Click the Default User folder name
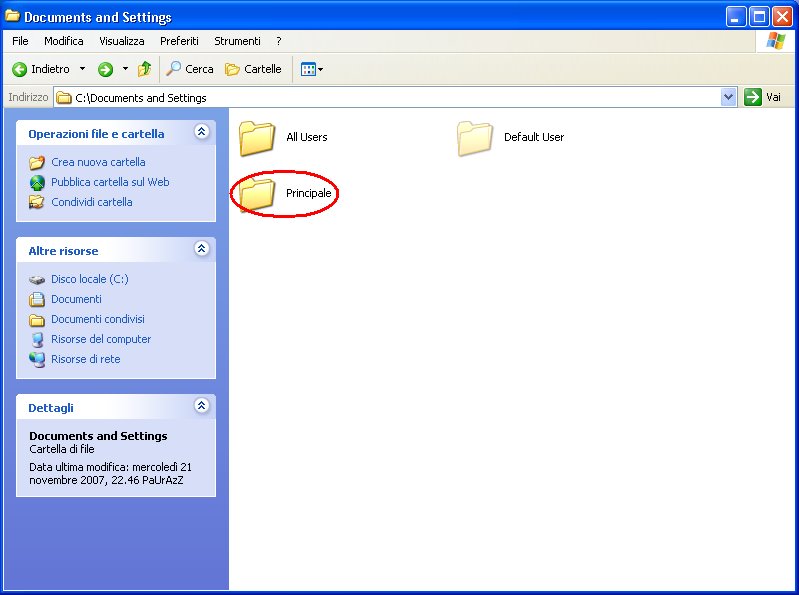799x595 pixels. [534, 137]
